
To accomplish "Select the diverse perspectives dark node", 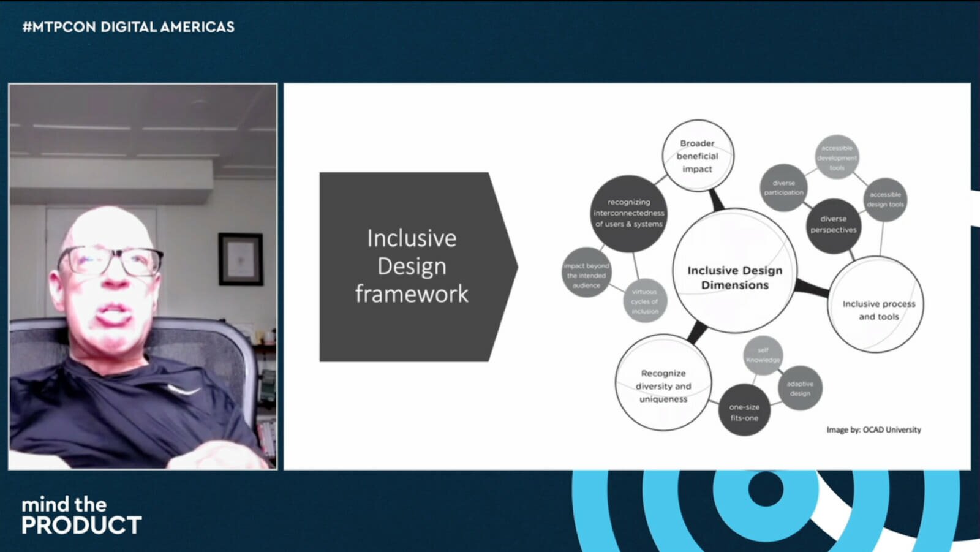I will pyautogui.click(x=833, y=224).
